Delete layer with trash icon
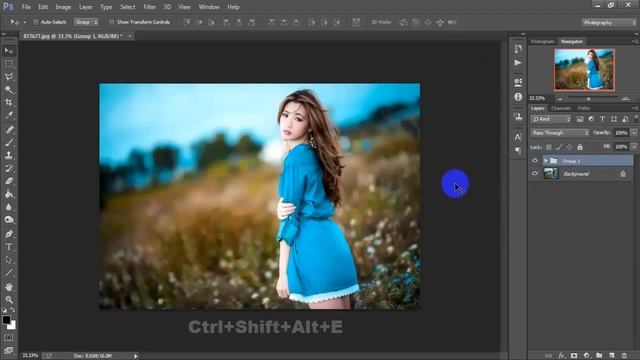This screenshot has height=360, width=640. [x=624, y=356]
